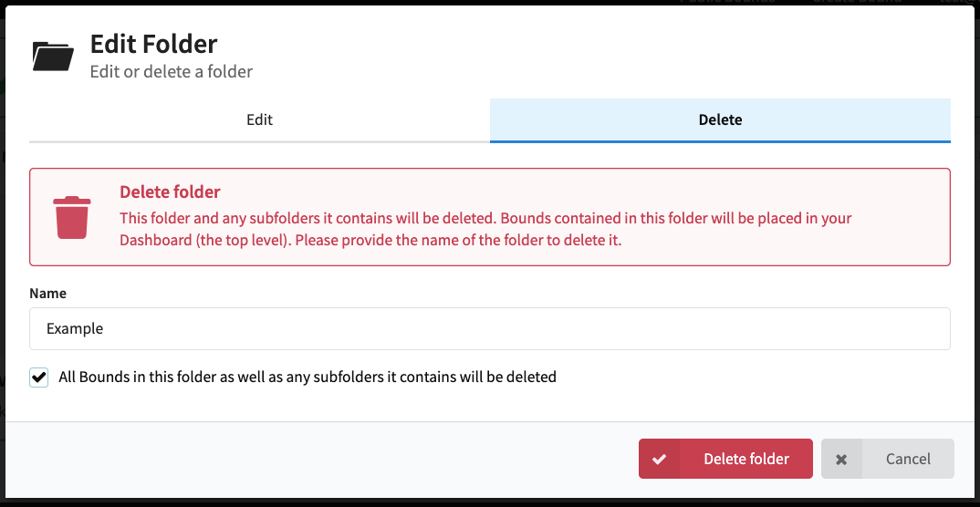Click the black folder icon in header
The height and width of the screenshot is (507, 980).
[53, 57]
